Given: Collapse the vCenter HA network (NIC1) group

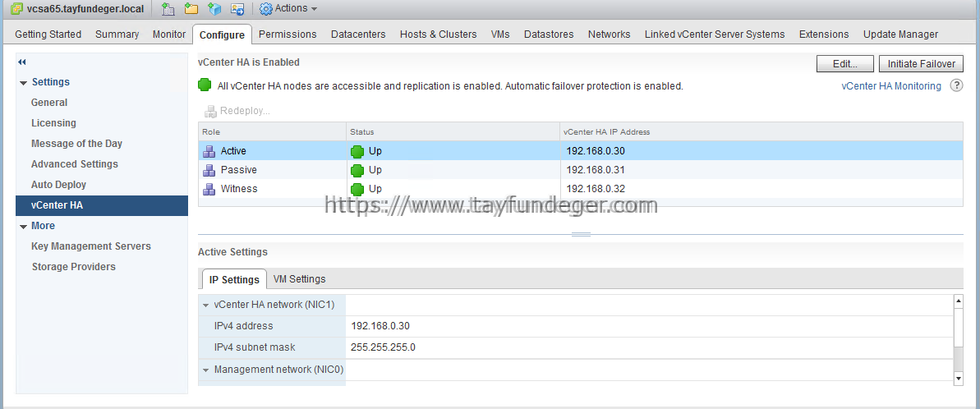Looking at the screenshot, I should click(205, 306).
